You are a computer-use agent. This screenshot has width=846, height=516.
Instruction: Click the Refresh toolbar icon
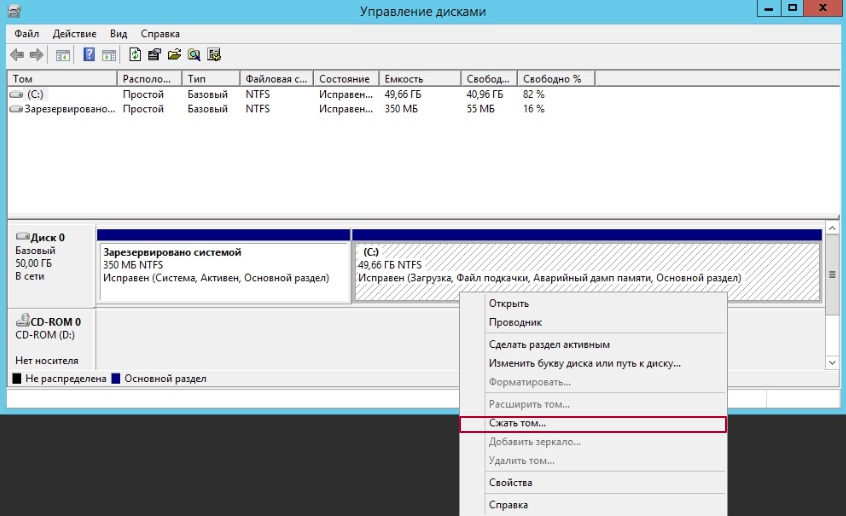click(x=135, y=55)
